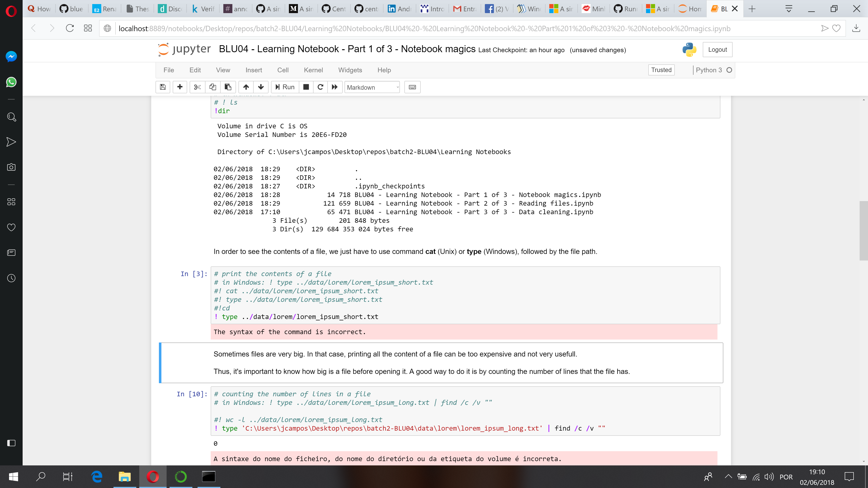Open command palette keyboard icon
The image size is (868, 488).
[x=412, y=87]
